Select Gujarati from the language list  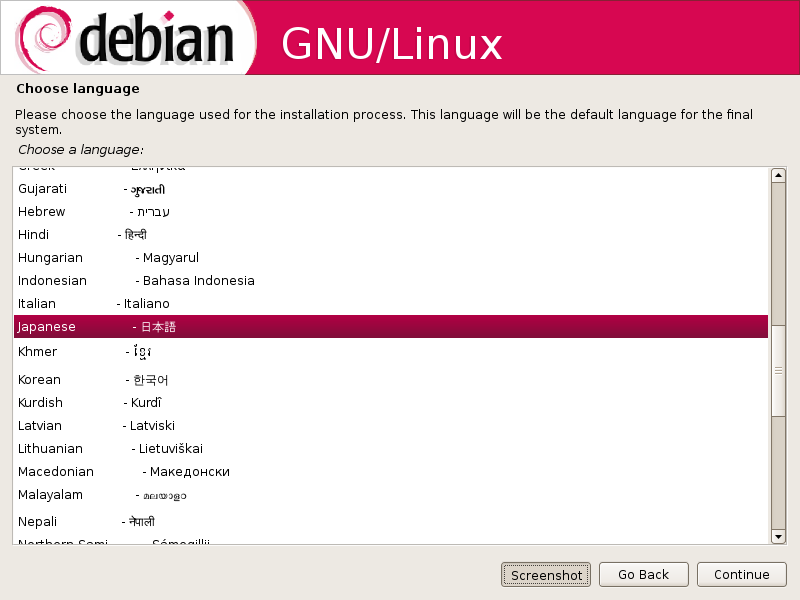tap(391, 189)
